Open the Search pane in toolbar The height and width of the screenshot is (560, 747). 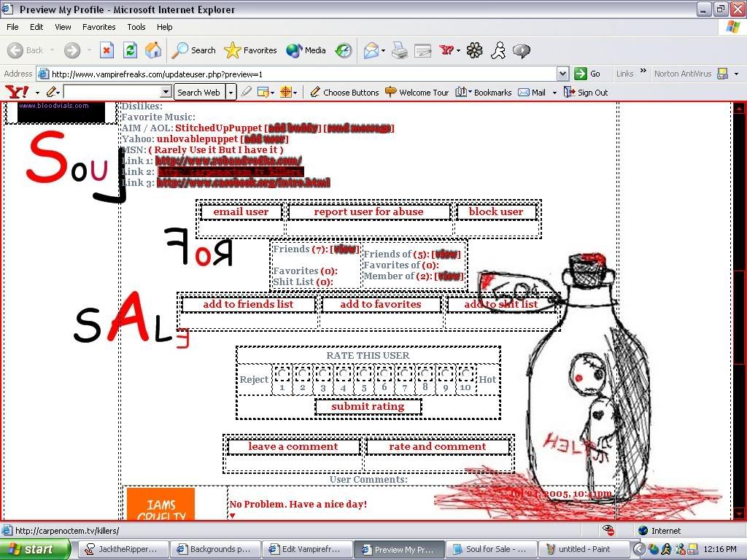[194, 50]
